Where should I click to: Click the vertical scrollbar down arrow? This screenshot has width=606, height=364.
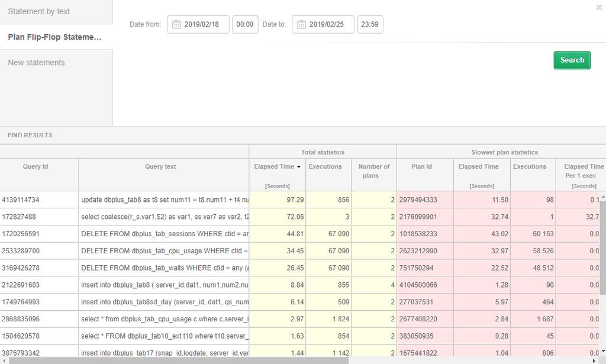click(x=603, y=351)
